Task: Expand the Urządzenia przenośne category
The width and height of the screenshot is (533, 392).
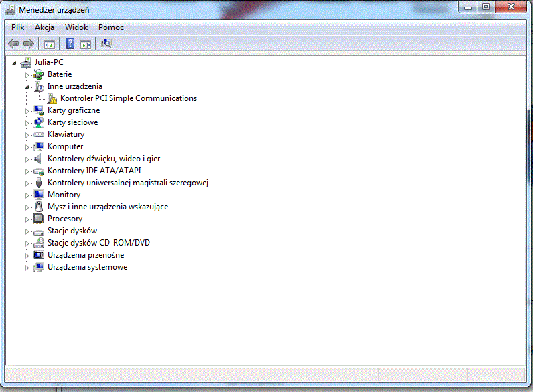Action: [x=27, y=256]
